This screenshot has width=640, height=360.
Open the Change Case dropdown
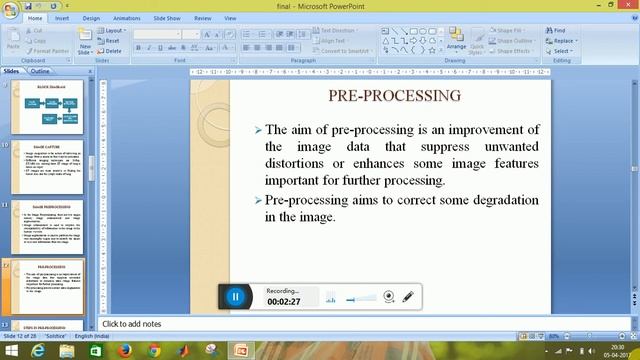click(209, 48)
